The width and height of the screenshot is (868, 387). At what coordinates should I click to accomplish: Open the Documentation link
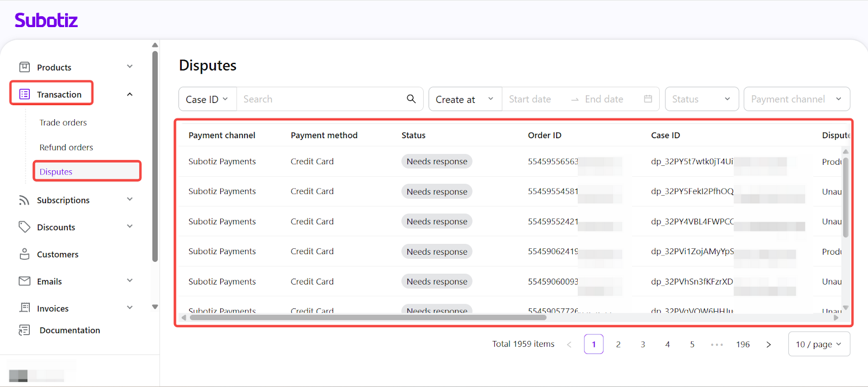(x=69, y=330)
